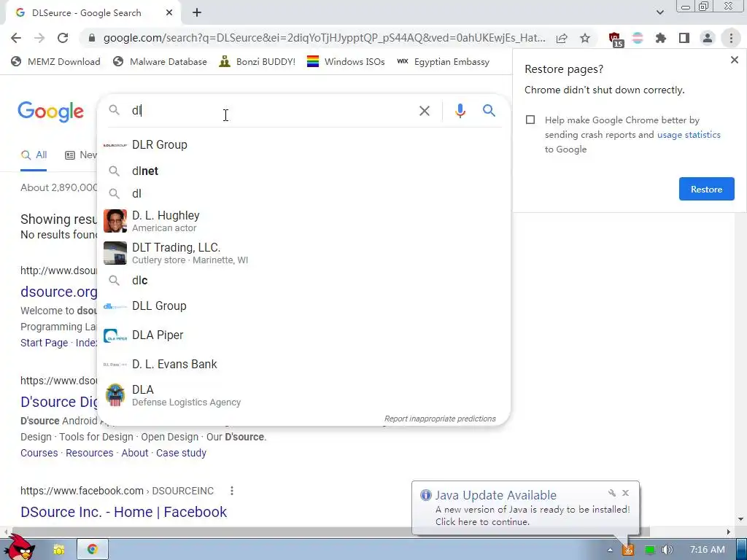Clear the search box text
Screen dimensions: 747x560
coord(424,111)
